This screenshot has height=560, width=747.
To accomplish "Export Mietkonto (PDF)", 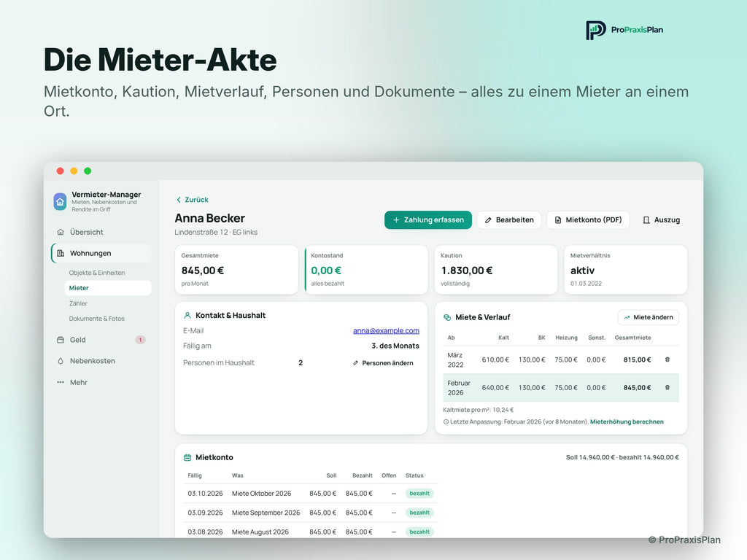I will point(588,220).
